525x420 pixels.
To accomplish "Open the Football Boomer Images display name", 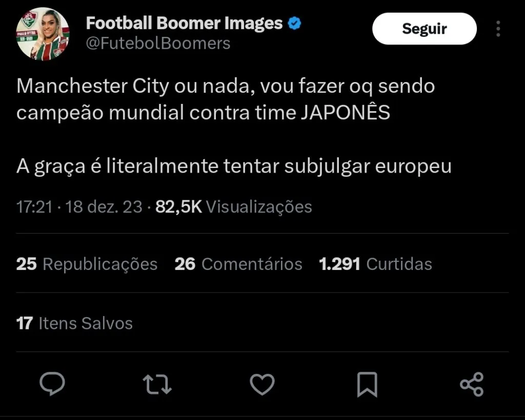I will point(184,23).
